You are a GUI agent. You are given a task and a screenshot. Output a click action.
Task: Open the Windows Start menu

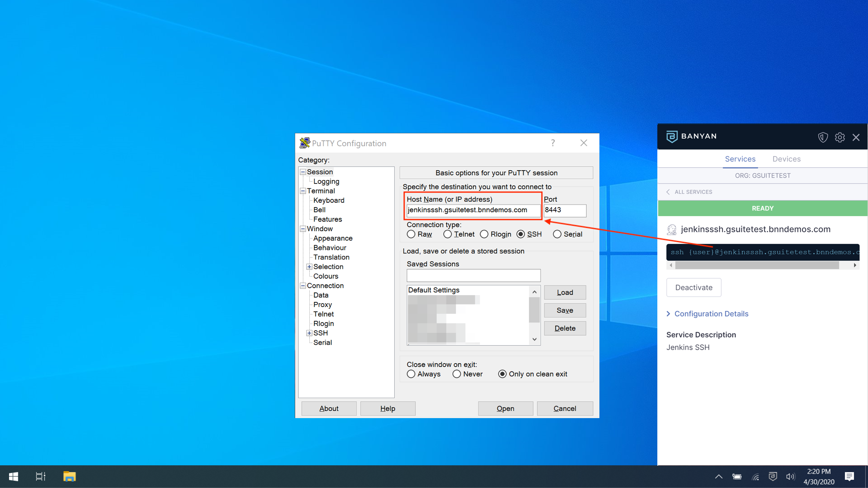pyautogui.click(x=13, y=476)
